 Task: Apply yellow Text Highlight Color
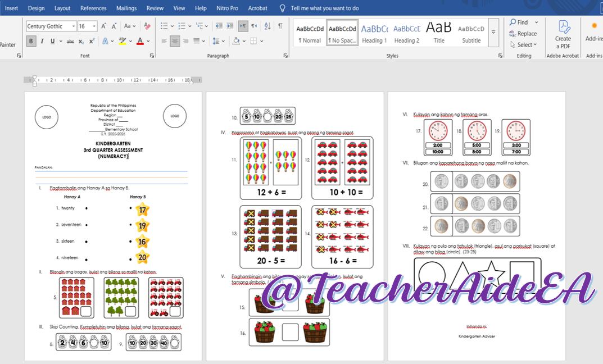point(123,41)
